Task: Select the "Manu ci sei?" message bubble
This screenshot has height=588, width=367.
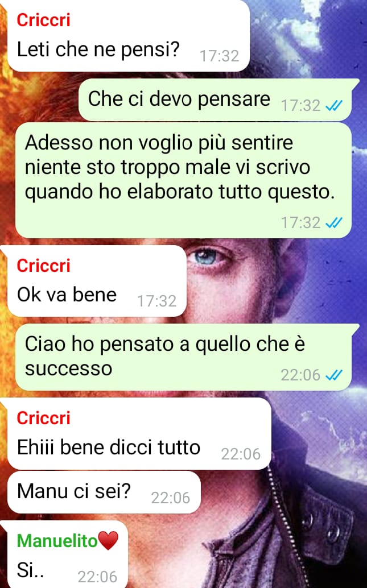Action: tap(104, 492)
